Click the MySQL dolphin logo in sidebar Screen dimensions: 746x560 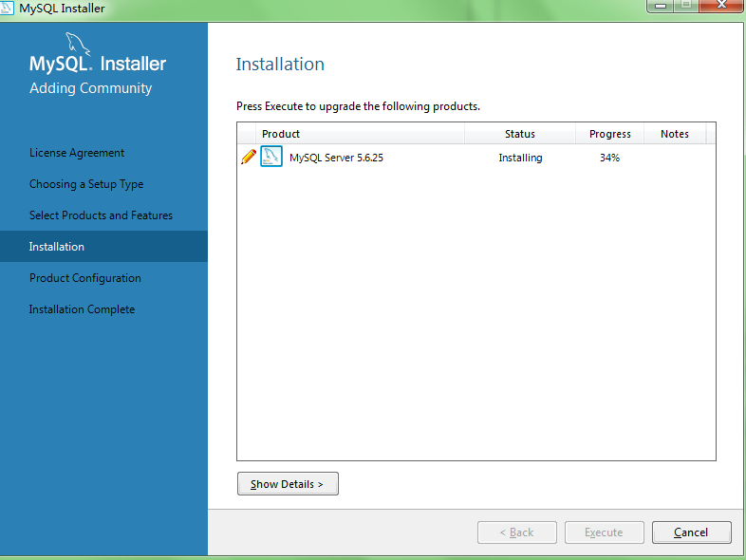coord(78,44)
